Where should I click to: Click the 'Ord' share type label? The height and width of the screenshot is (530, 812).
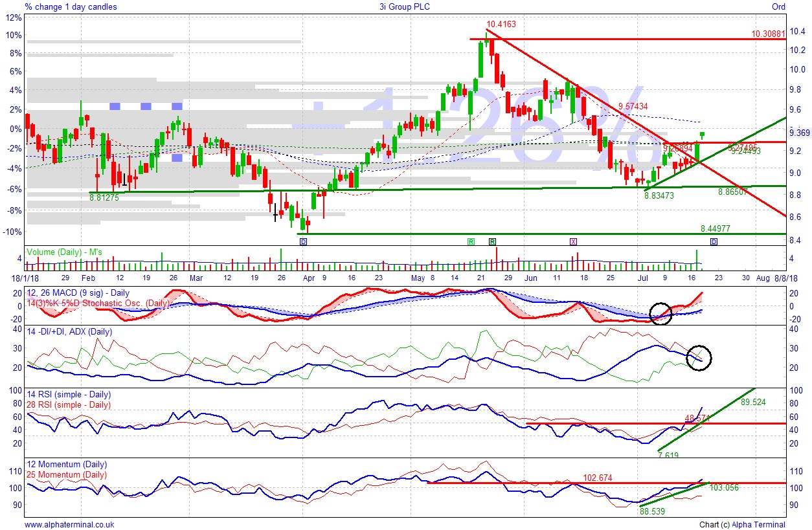[x=778, y=6]
